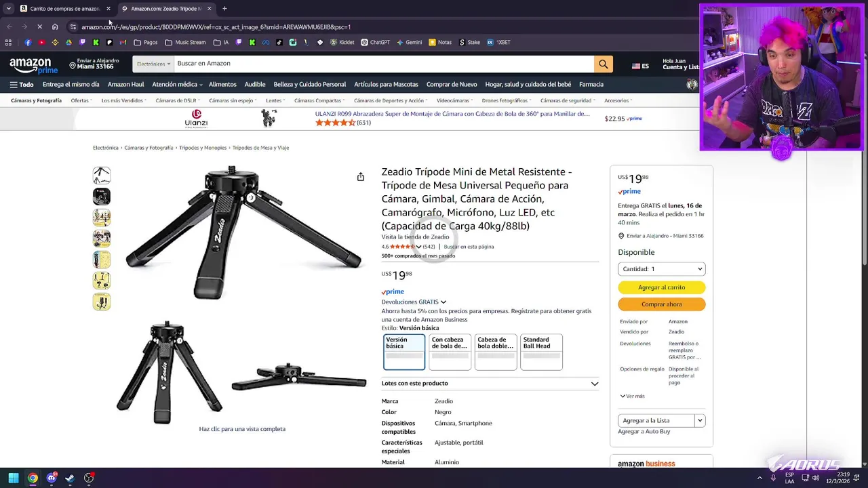868x488 pixels.
Task: Open the ULANZI R099 sponsored product link
Action: tap(452, 114)
